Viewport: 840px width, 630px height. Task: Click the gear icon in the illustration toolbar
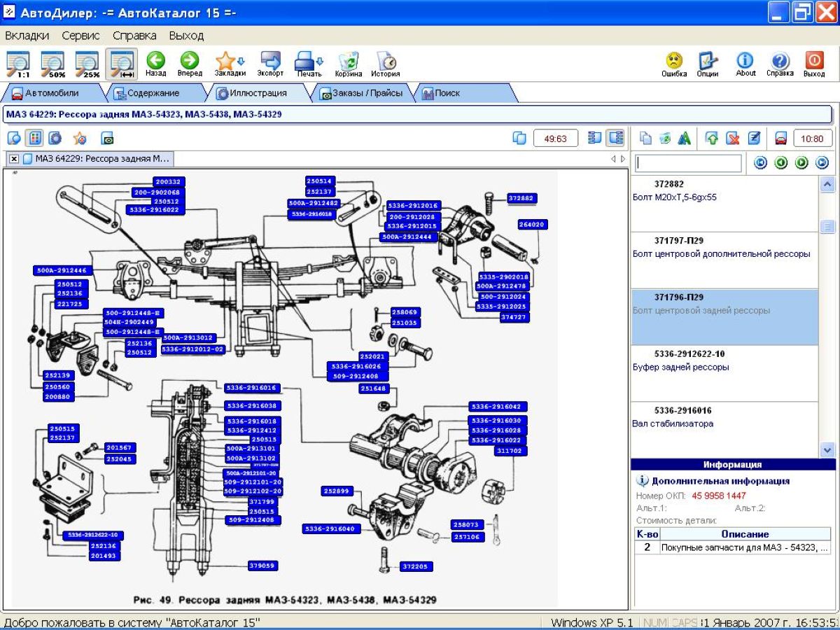(x=55, y=138)
